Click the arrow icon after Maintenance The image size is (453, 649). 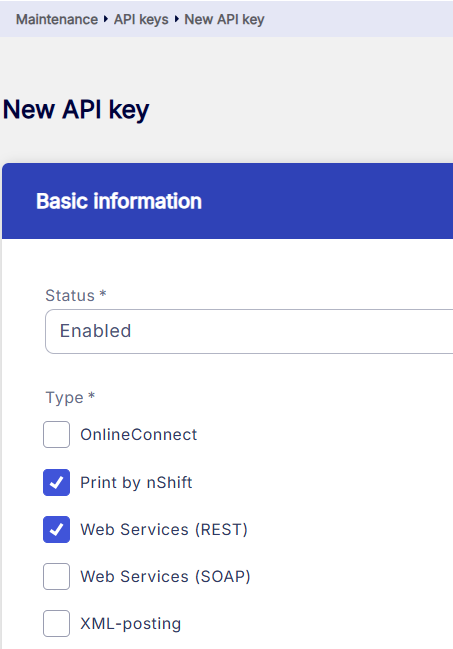[x=106, y=19]
